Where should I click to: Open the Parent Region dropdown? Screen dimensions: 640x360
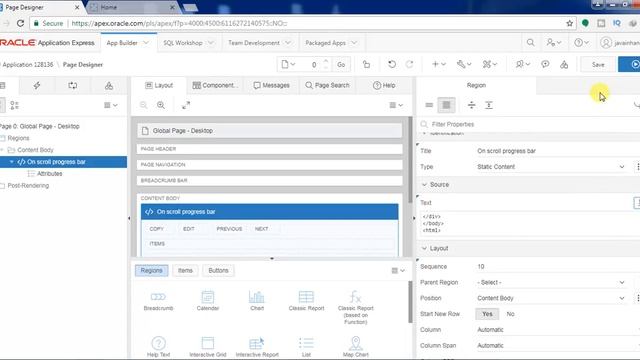[550, 282]
